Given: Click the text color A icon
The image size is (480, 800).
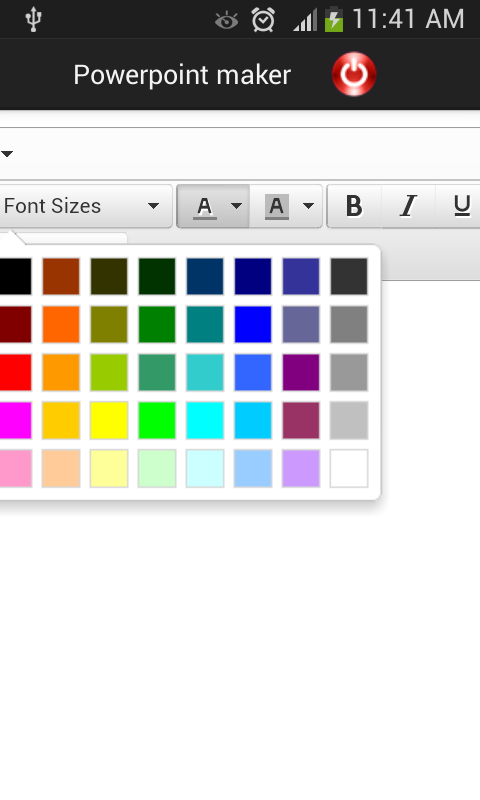Looking at the screenshot, I should click(x=205, y=207).
